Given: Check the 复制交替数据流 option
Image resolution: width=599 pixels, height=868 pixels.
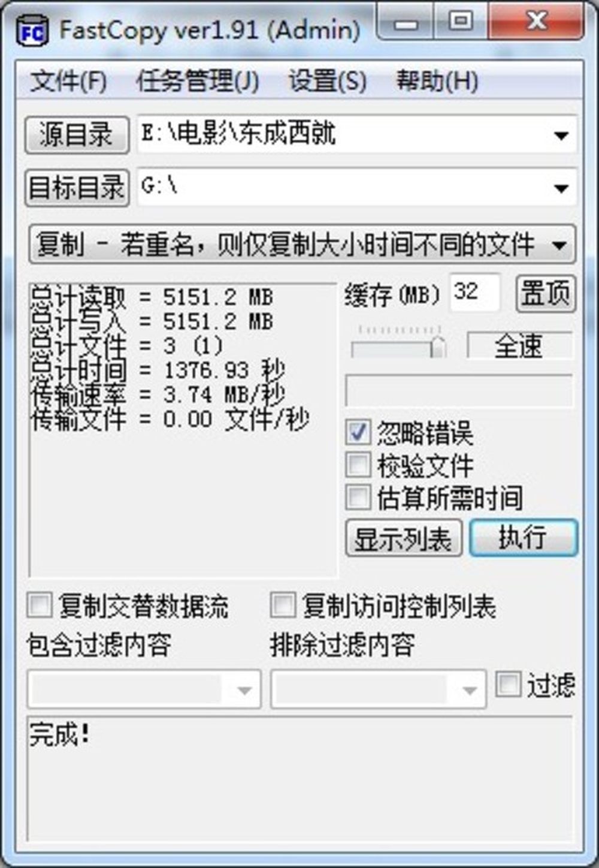Looking at the screenshot, I should (40, 605).
